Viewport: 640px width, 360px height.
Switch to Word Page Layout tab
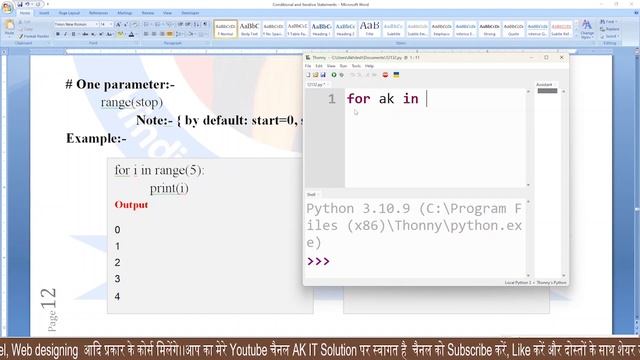point(69,13)
